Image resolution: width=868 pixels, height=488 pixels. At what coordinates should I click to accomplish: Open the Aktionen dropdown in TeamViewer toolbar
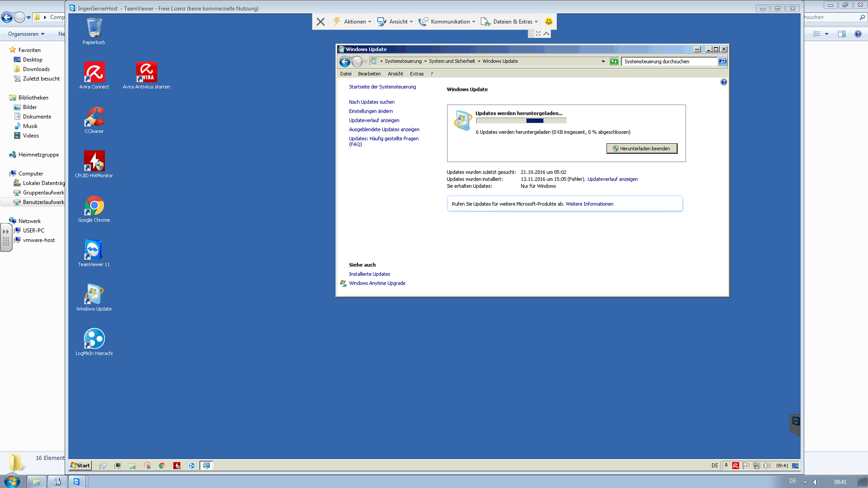[352, 22]
